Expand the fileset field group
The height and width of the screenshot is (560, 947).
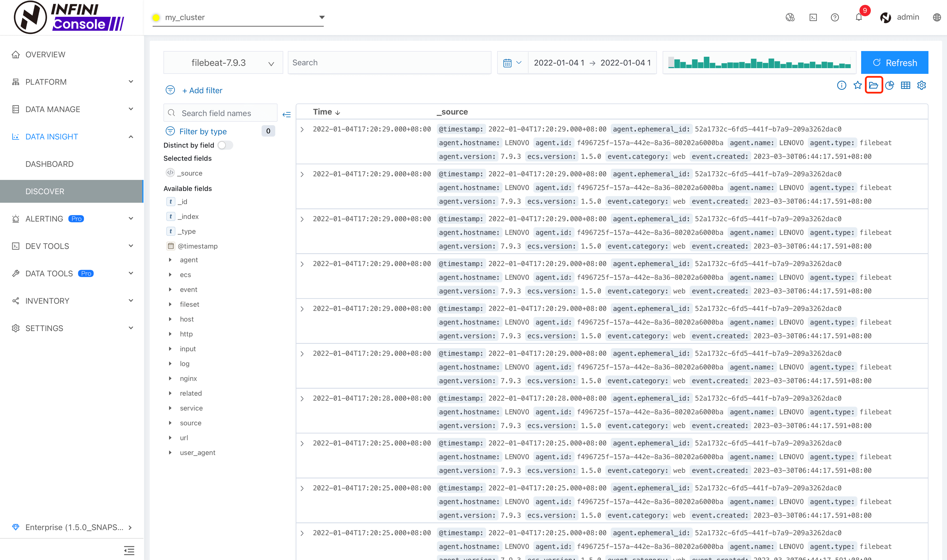(x=170, y=304)
